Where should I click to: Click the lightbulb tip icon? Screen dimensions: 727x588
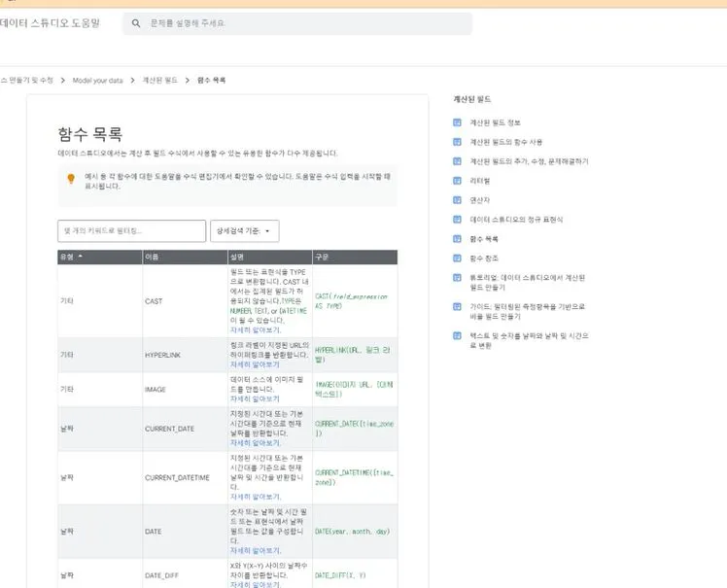tap(71, 179)
